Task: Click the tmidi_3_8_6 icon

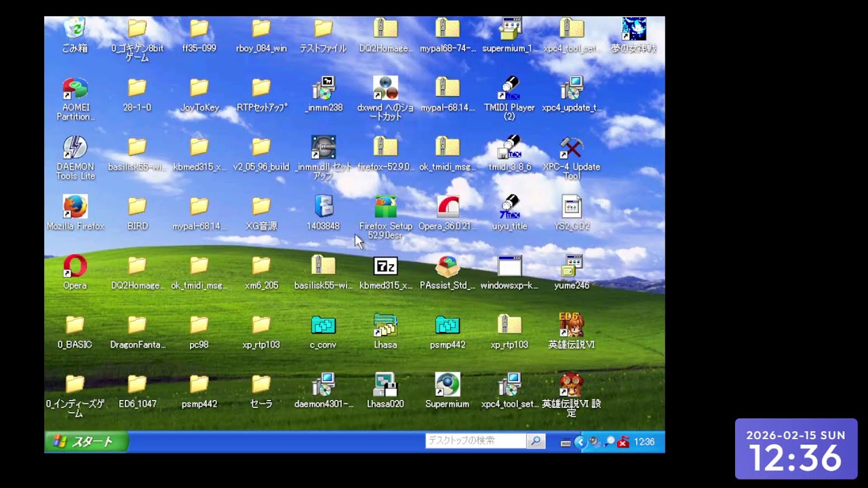Action: click(510, 147)
